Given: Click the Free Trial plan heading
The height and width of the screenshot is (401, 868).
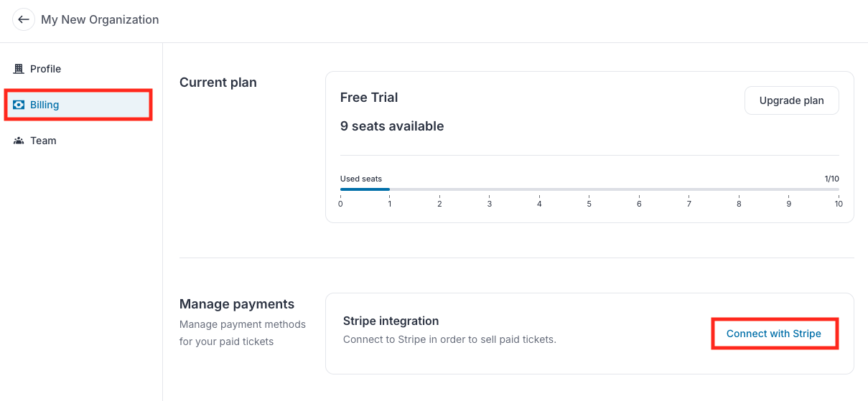Looking at the screenshot, I should point(369,98).
